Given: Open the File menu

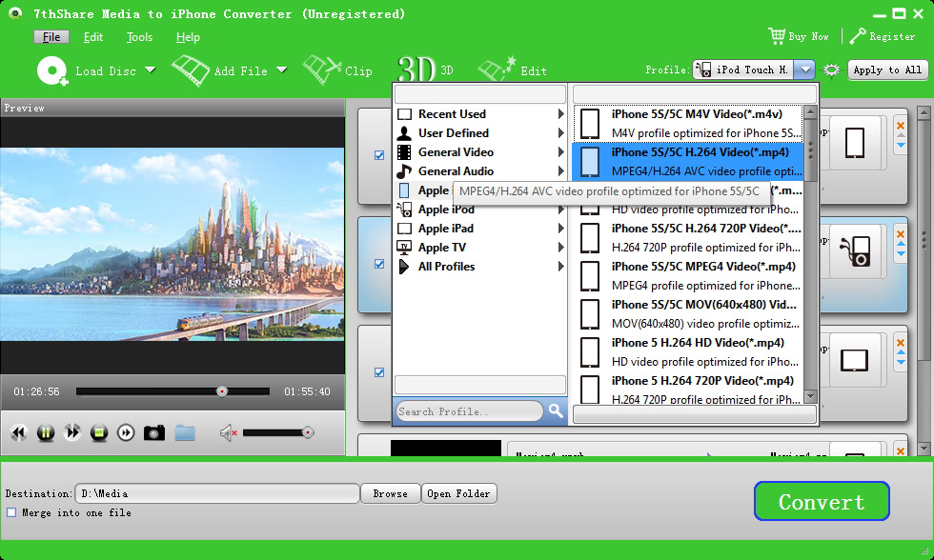Looking at the screenshot, I should click(51, 37).
